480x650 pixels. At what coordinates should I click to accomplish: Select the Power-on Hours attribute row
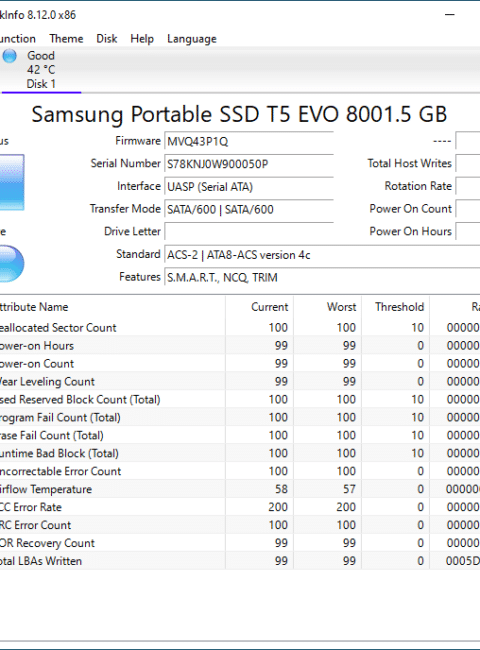240,345
